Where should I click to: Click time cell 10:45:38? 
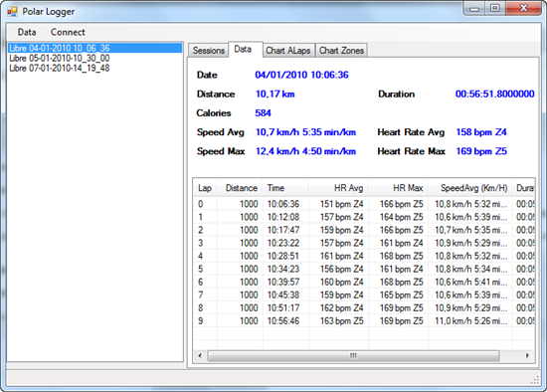pyautogui.click(x=283, y=294)
